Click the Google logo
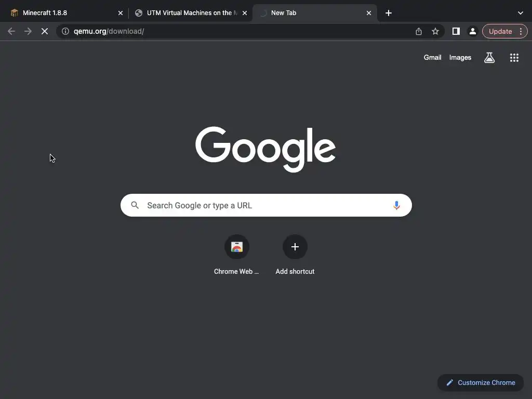 [265, 149]
